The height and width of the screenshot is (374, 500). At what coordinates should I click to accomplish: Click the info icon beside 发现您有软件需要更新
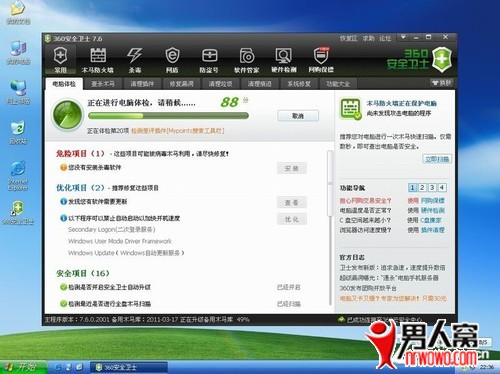tap(63, 201)
